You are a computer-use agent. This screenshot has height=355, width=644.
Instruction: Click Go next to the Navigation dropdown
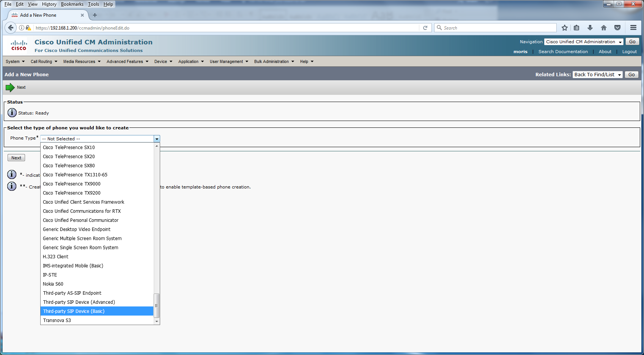tap(632, 42)
